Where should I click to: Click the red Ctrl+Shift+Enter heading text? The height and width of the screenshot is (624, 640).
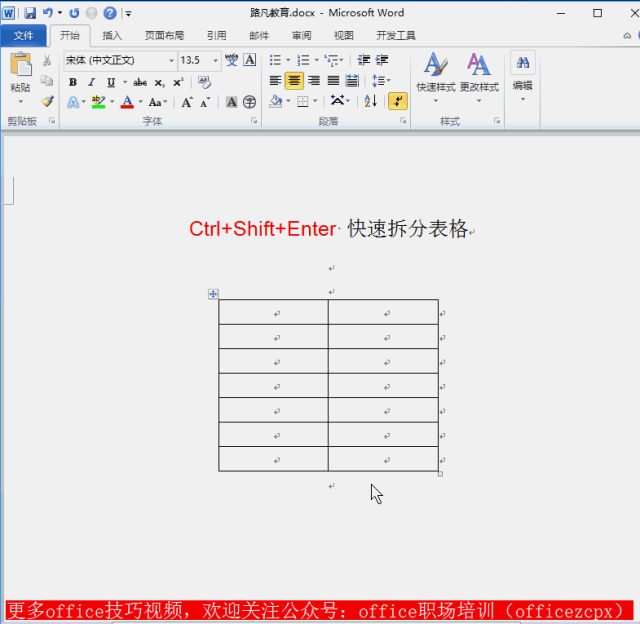pos(262,229)
